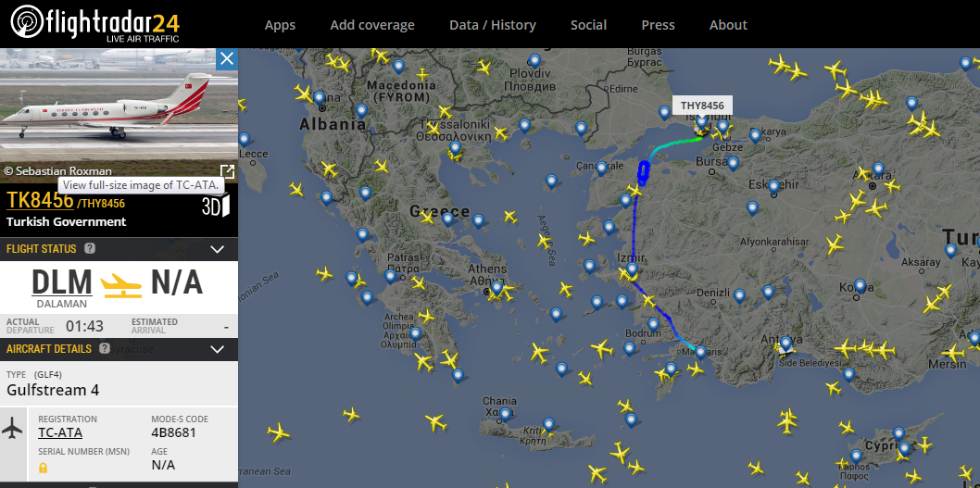
Task: Open the Press page
Action: click(659, 25)
